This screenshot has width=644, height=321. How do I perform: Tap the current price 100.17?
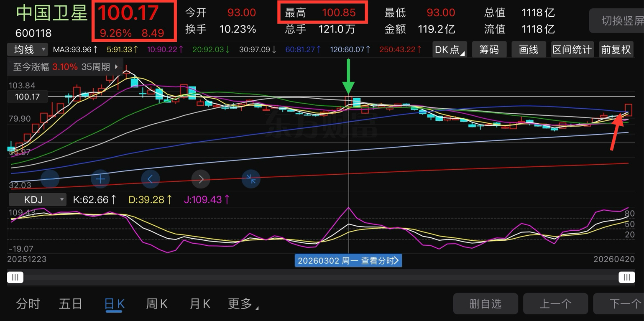(129, 13)
